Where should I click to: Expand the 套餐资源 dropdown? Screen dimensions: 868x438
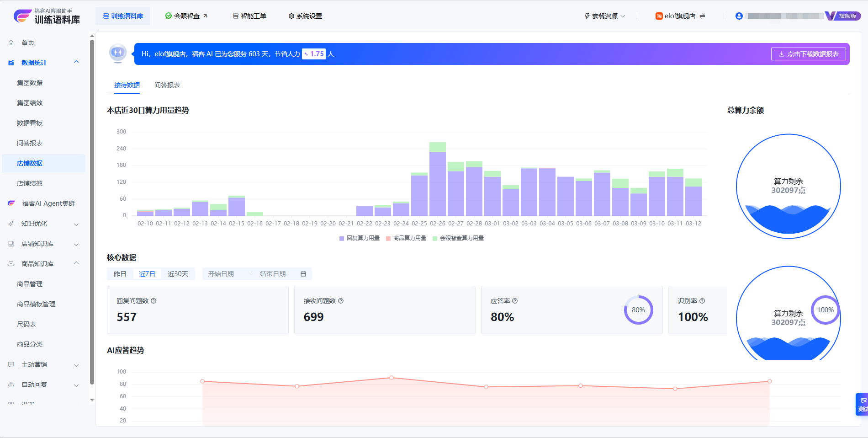click(604, 16)
